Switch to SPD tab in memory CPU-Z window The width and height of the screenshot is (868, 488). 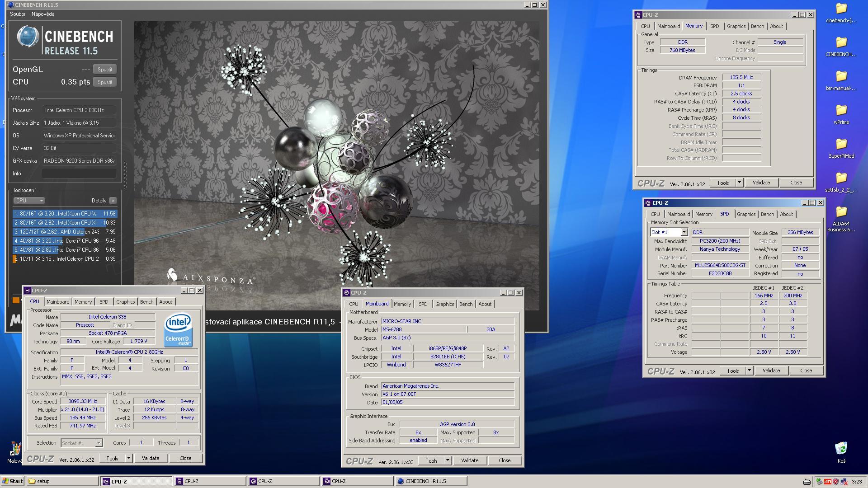(714, 26)
